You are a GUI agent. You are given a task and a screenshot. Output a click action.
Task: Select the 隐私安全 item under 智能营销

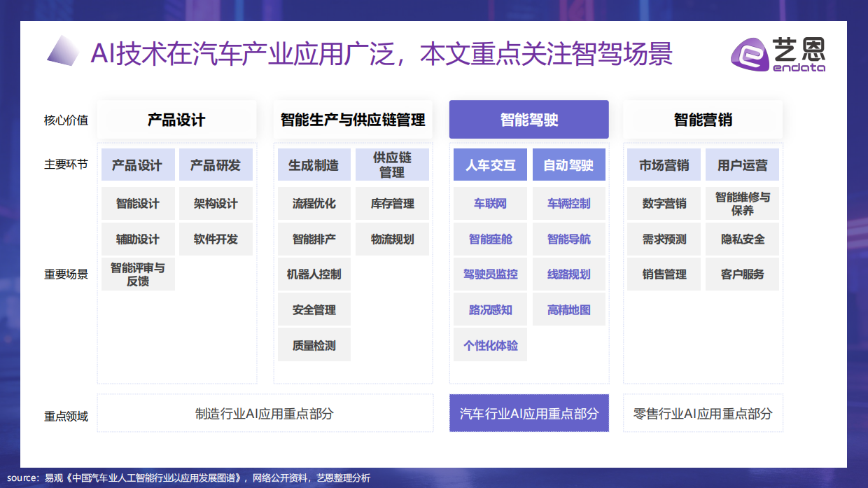point(742,239)
